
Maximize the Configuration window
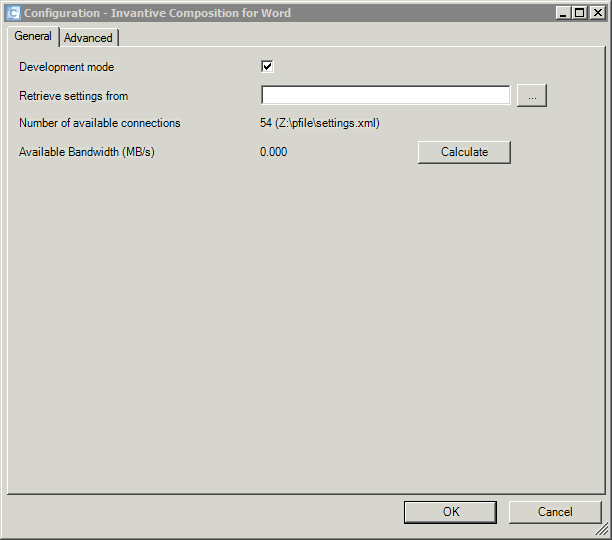pyautogui.click(x=580, y=13)
